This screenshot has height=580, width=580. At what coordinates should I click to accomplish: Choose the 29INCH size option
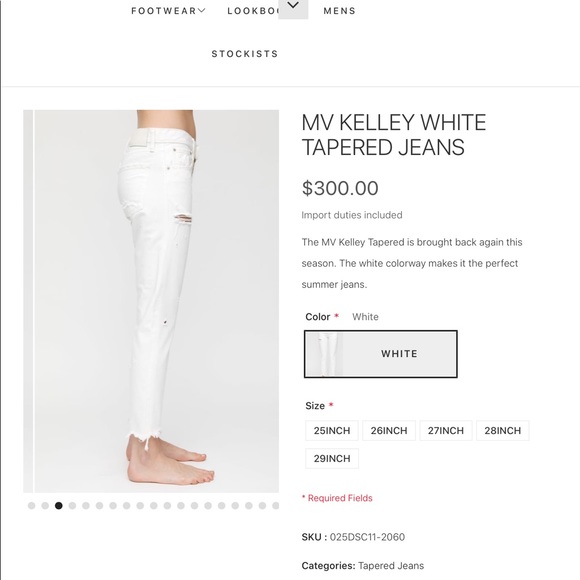332,459
